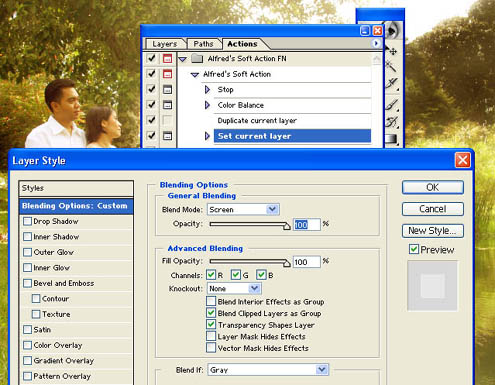The image size is (495, 385).
Task: Click the Cancel button
Action: pos(433,209)
